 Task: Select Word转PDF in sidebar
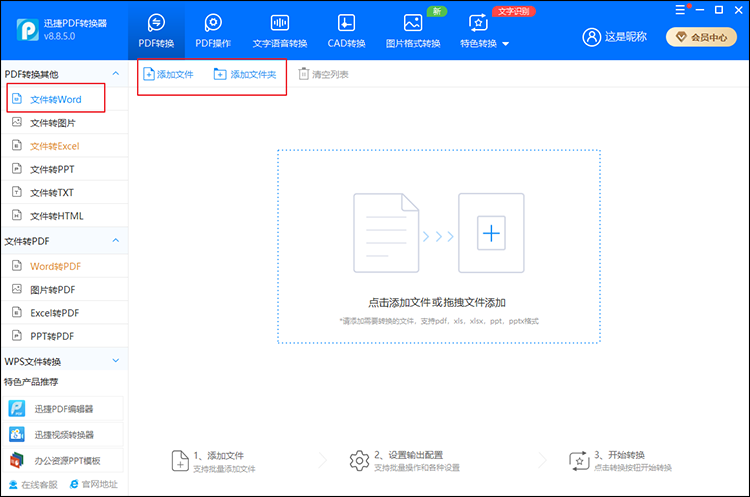click(x=65, y=266)
